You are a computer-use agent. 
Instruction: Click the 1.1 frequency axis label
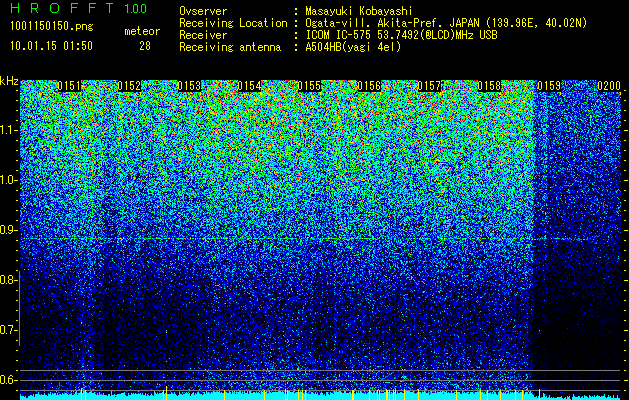(x=9, y=130)
